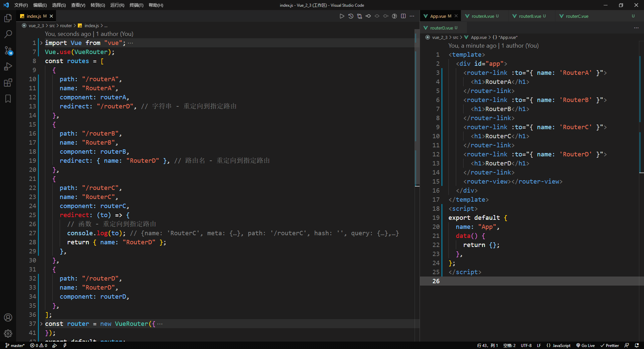Open the Bookmarks view in the activity bar
Screen dimensions: 644x349
pos(8,99)
